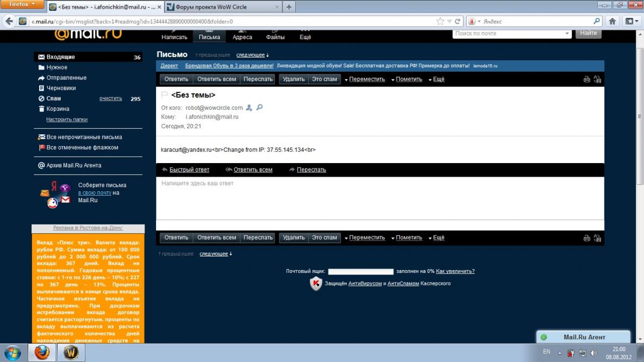Add sender robot@wowcircle.com to contacts icon
This screenshot has height=362, width=644.
249,108
